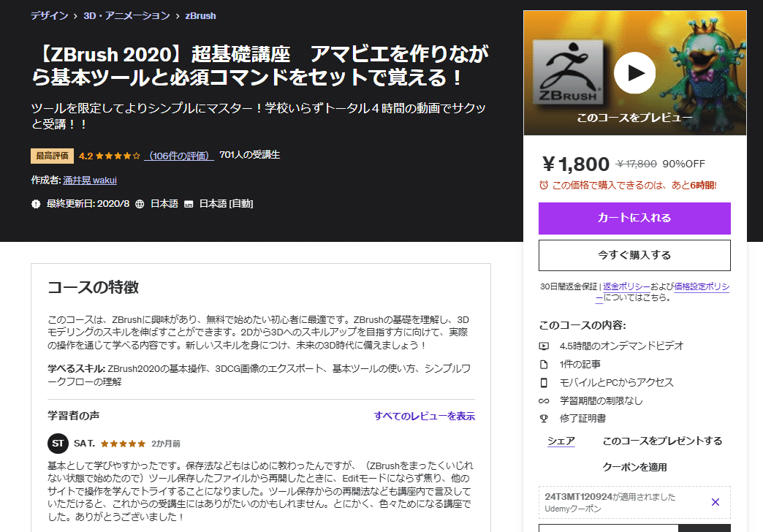The height and width of the screenshot is (532, 763).
Task: Click the 701人の受講生 student count text
Action: tap(250, 155)
